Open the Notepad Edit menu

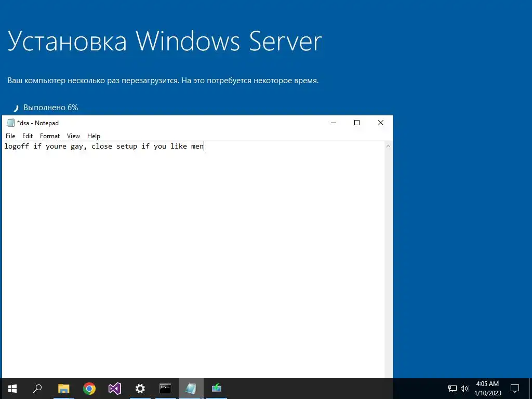[x=28, y=136]
